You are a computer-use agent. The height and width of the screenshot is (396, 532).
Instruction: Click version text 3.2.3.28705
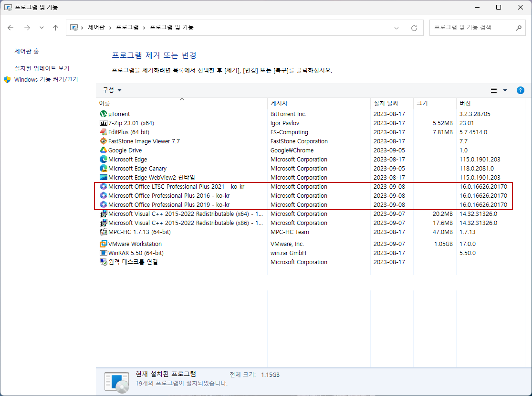click(475, 114)
